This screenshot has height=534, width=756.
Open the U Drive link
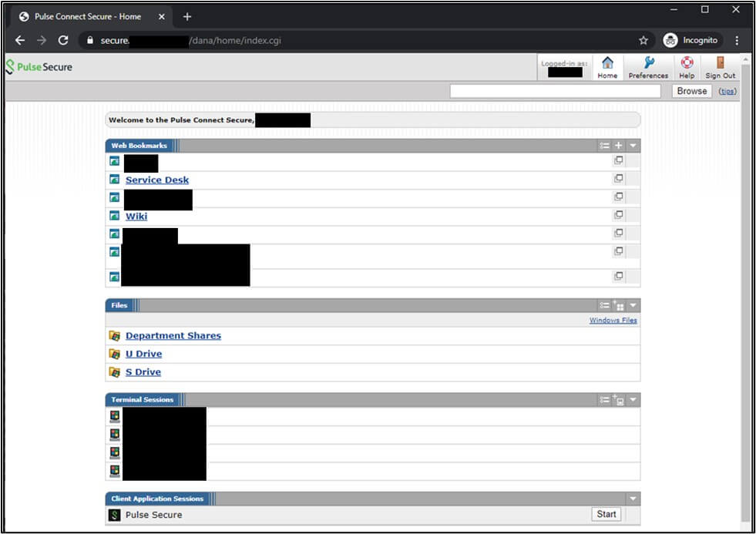coord(143,354)
